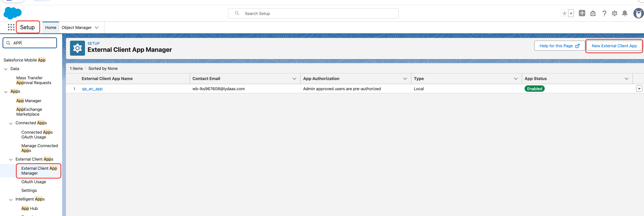Image resolution: width=644 pixels, height=216 pixels.
Task: Open Settings under External Client Apps
Action: point(29,190)
